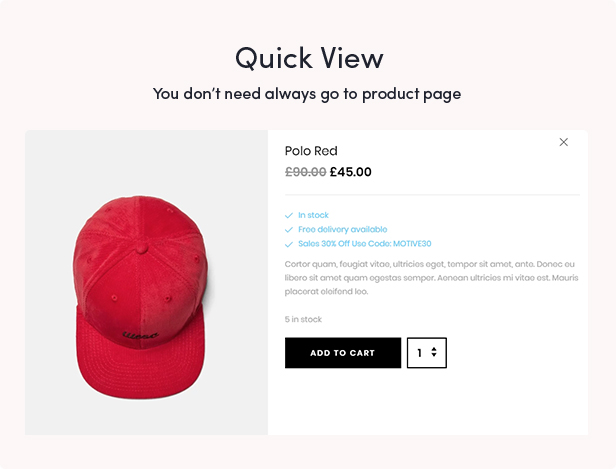
Task: Click the In stock checkmark icon
Action: [289, 215]
